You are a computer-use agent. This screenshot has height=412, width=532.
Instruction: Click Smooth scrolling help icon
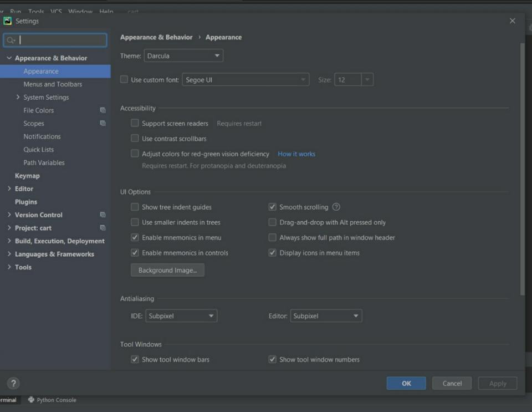click(x=336, y=207)
